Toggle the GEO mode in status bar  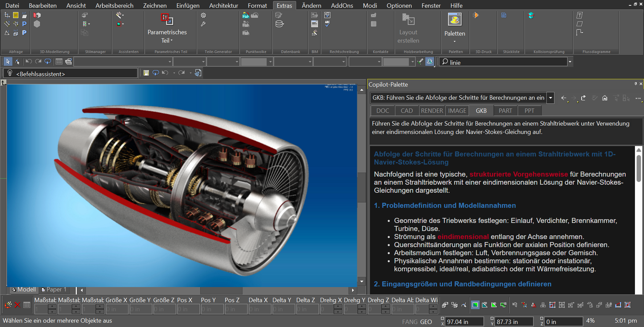(x=426, y=322)
